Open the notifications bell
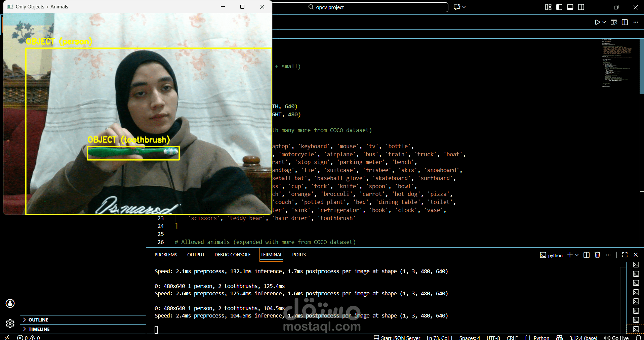This screenshot has height=340, width=644. click(x=638, y=338)
